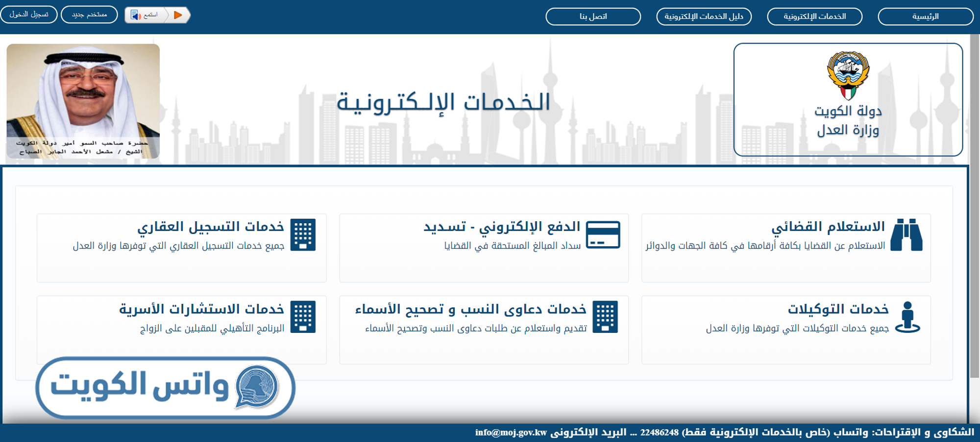This screenshot has height=442, width=980.
Task: Go to the اتصل بنا contact page
Action: 593,17
